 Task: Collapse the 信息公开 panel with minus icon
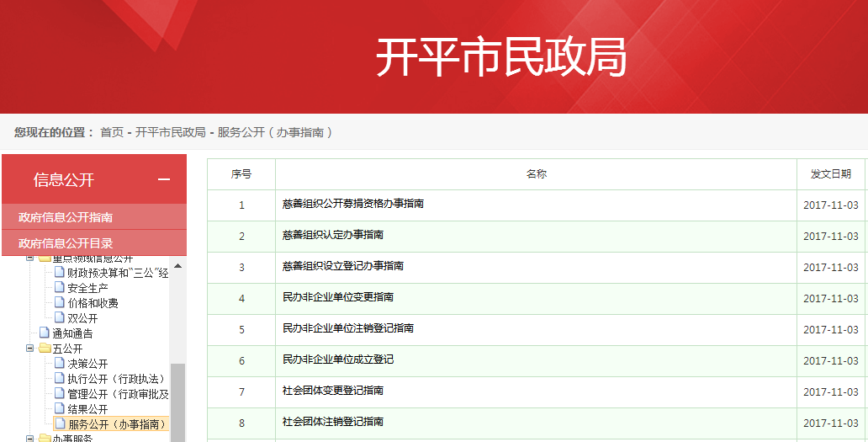coord(164,180)
